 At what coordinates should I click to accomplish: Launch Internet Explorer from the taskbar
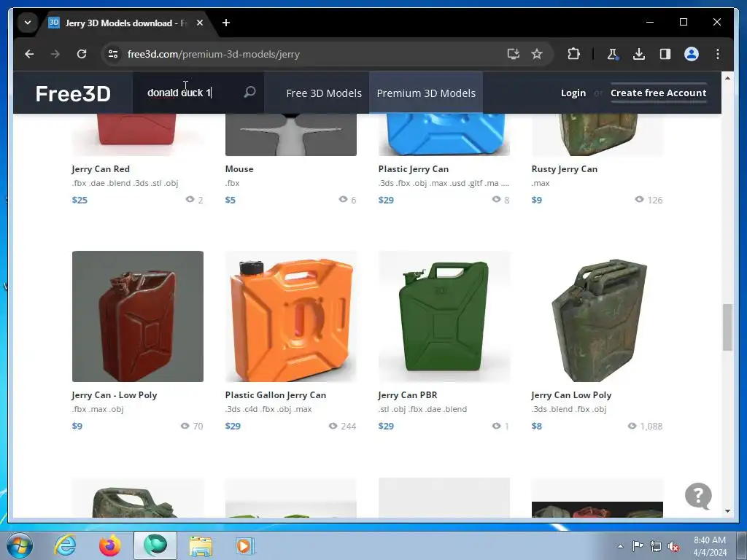point(65,545)
